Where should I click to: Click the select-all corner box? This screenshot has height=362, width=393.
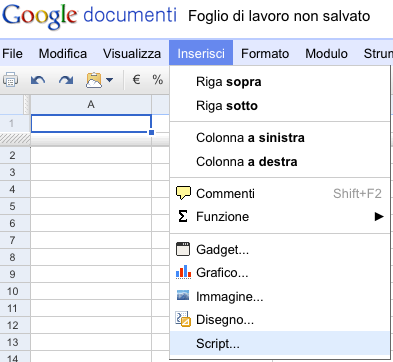coord(12,105)
